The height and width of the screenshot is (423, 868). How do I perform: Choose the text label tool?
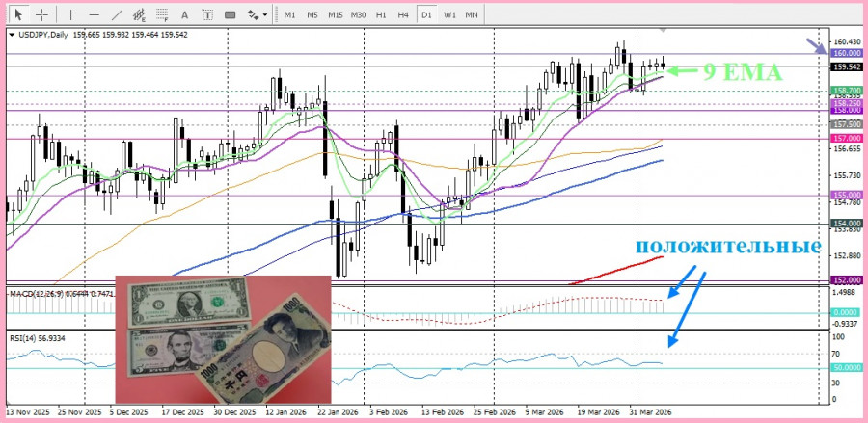(x=207, y=14)
